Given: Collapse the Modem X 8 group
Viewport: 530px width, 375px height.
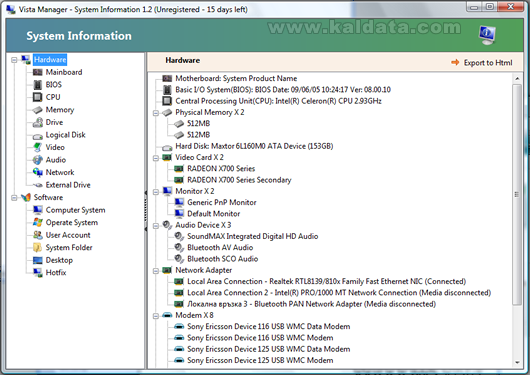Looking at the screenshot, I should click(156, 316).
